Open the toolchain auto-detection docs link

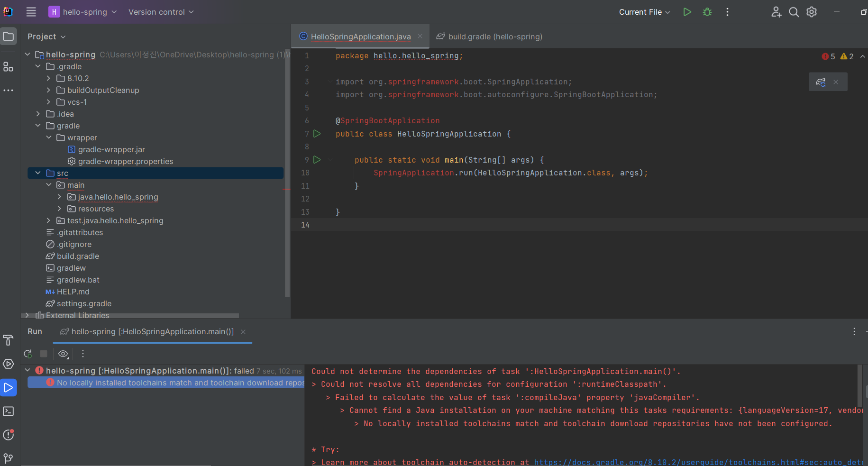698,462
